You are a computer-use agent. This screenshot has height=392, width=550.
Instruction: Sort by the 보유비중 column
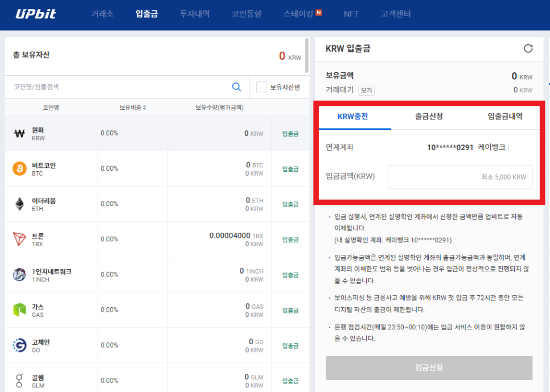133,108
